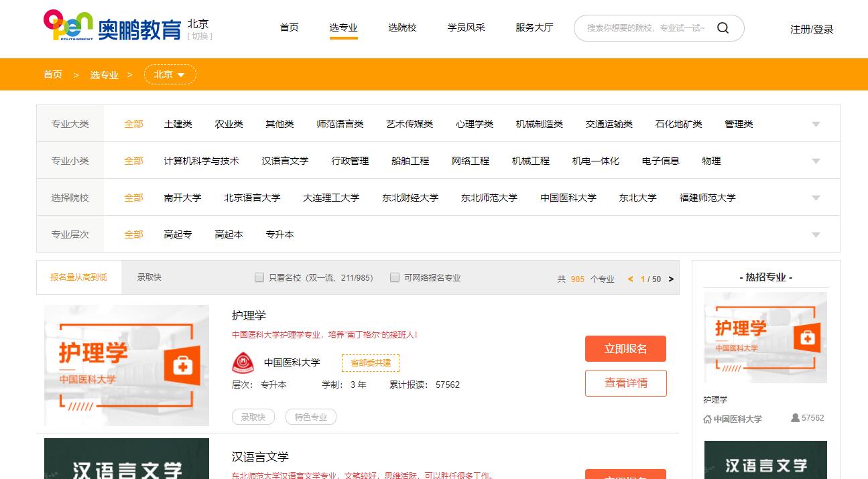Screen dimensions: 868x479
Task: Open the 注册/登录 link
Action: pos(811,30)
